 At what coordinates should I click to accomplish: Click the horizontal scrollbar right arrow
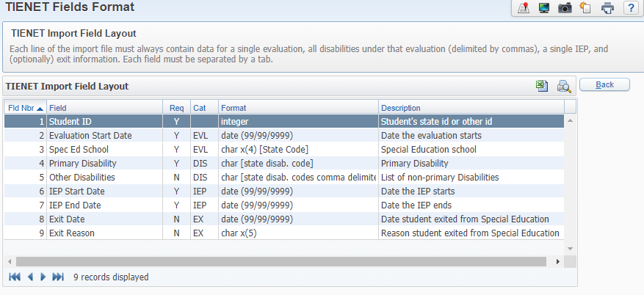coord(557,261)
